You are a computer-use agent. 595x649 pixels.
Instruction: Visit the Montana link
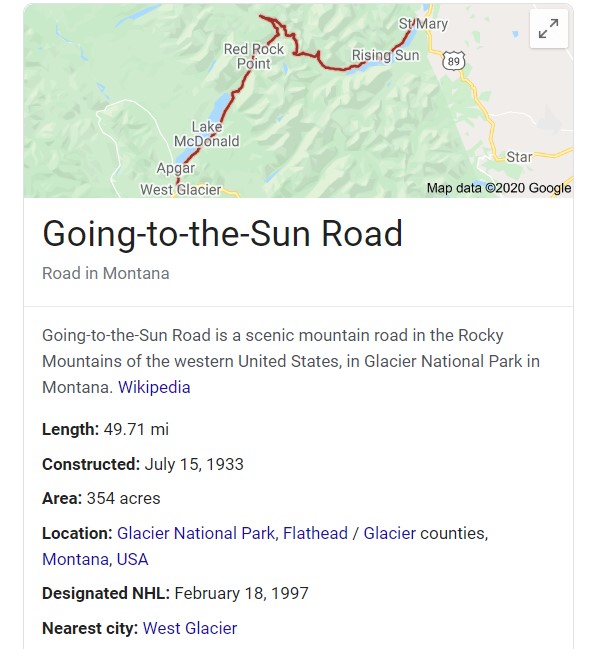[77, 559]
